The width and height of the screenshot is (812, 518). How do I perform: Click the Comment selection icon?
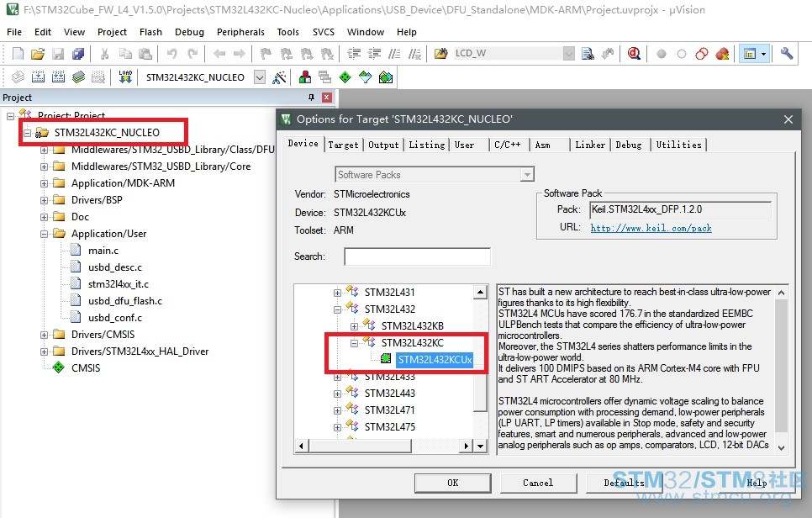tap(394, 53)
